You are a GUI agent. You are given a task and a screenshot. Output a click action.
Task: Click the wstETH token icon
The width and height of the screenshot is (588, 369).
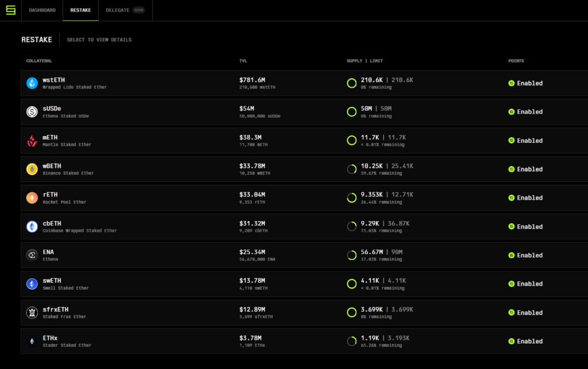point(32,83)
